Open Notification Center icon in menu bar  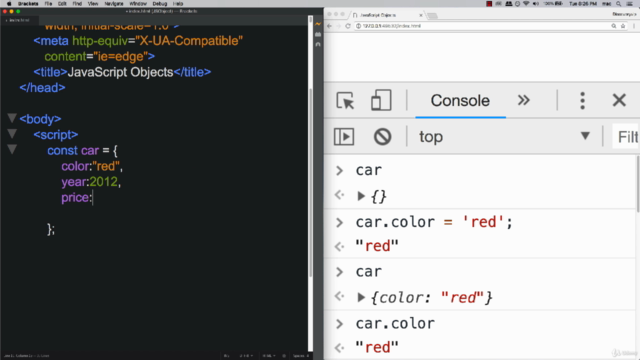pos(630,4)
